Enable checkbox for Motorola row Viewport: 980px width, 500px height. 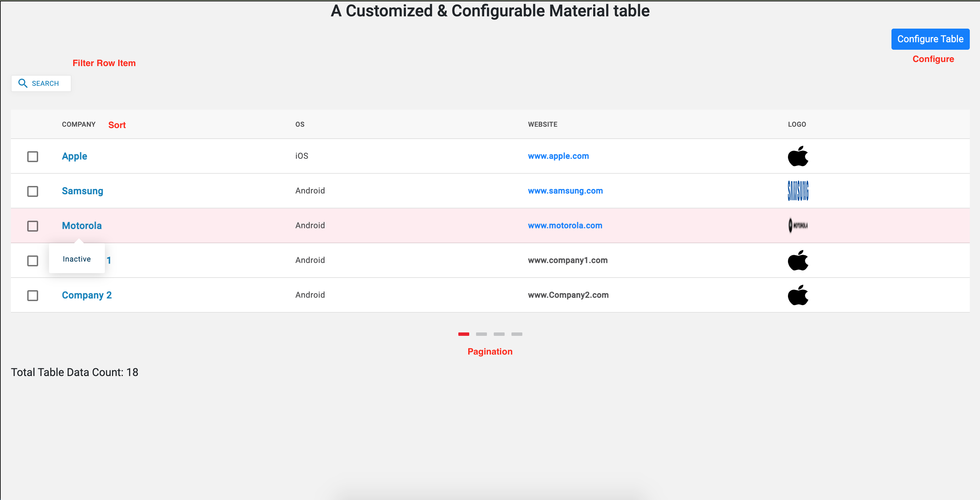(32, 225)
